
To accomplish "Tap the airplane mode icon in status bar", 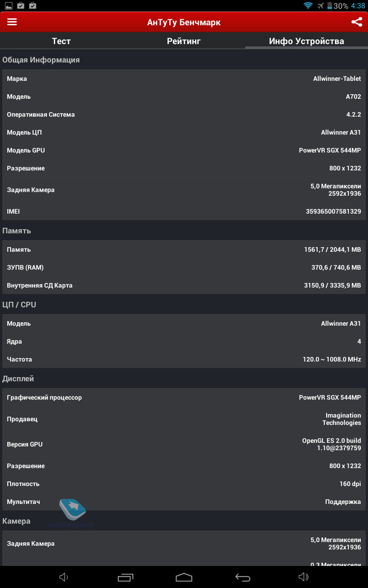I will click(x=320, y=6).
